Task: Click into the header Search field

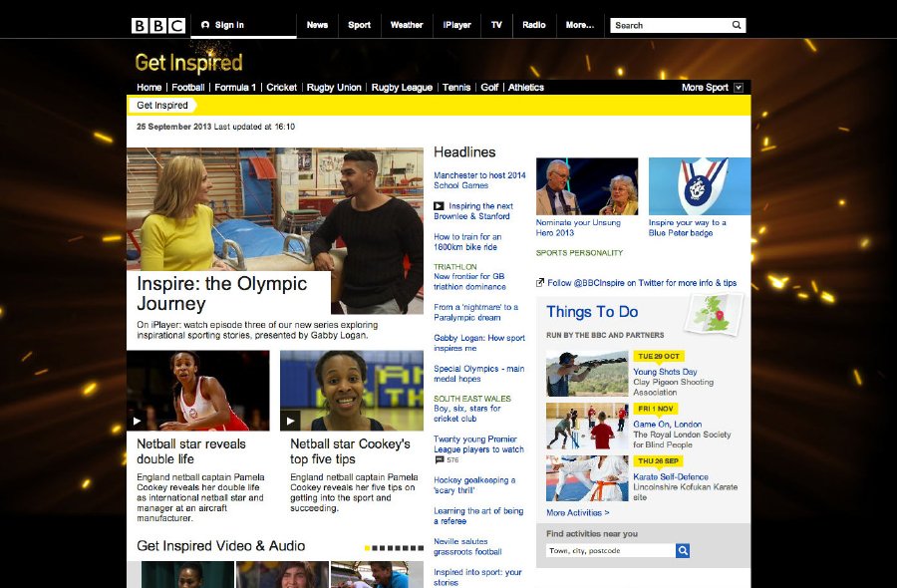Action: (x=670, y=25)
